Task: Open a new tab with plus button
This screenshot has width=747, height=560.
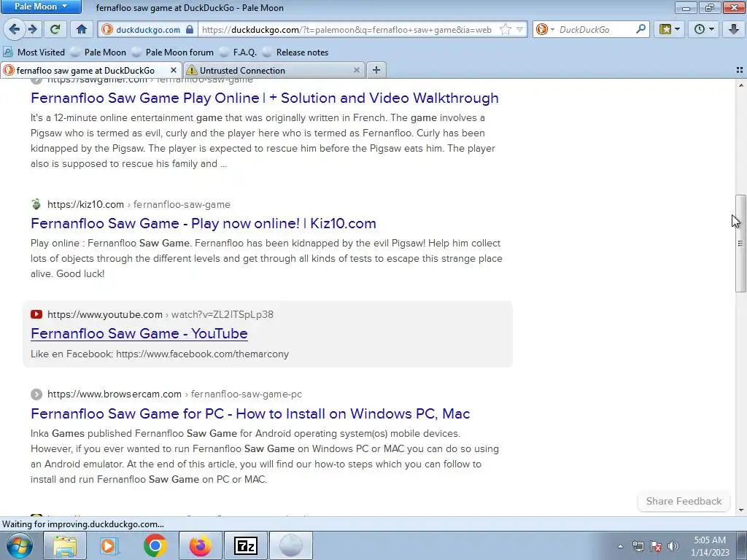Action: [376, 71]
